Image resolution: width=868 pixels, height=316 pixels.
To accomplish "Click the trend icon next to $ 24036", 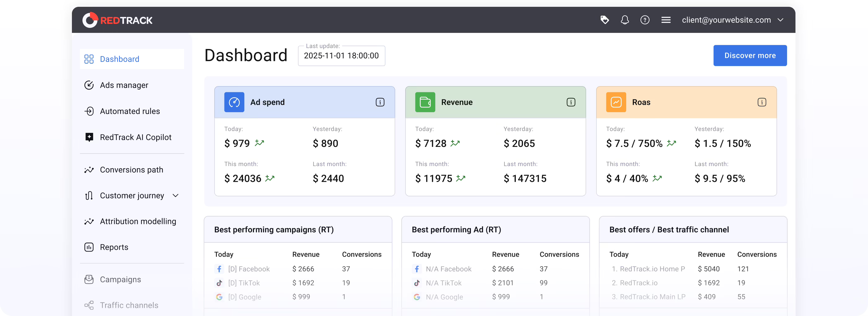I will pyautogui.click(x=270, y=178).
